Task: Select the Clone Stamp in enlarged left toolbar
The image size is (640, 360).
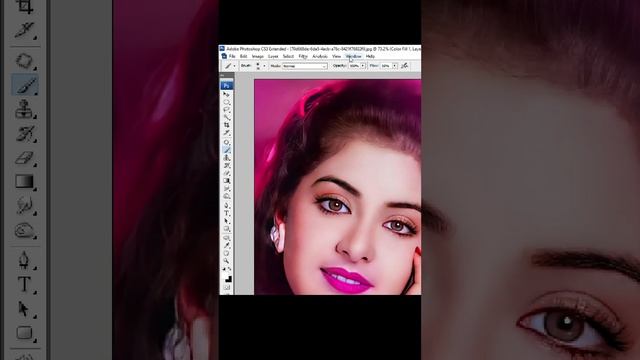Action: tap(24, 109)
